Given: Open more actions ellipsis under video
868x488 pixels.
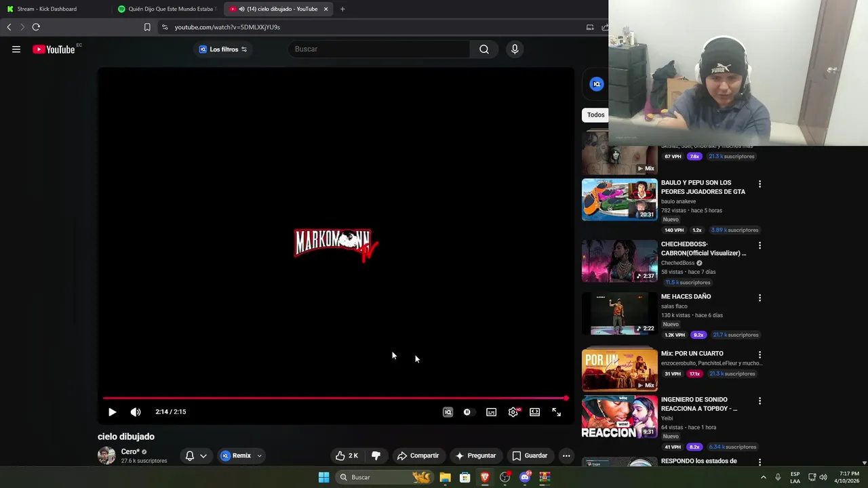Looking at the screenshot, I should [566, 455].
